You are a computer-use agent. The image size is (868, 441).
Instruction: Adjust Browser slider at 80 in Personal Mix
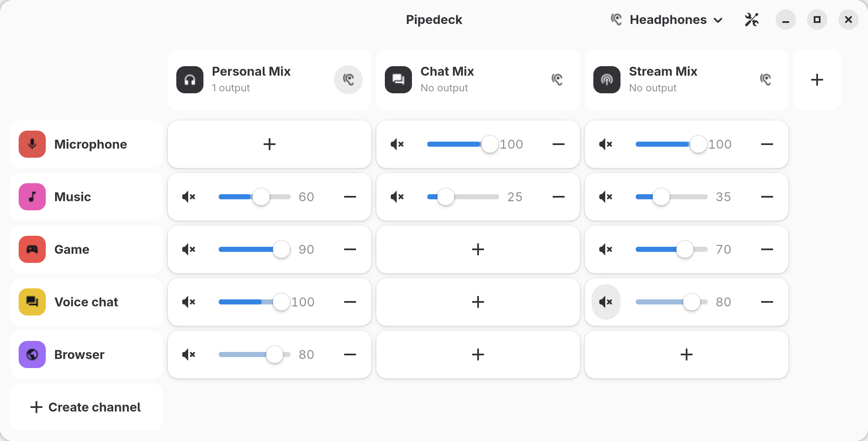click(x=255, y=354)
